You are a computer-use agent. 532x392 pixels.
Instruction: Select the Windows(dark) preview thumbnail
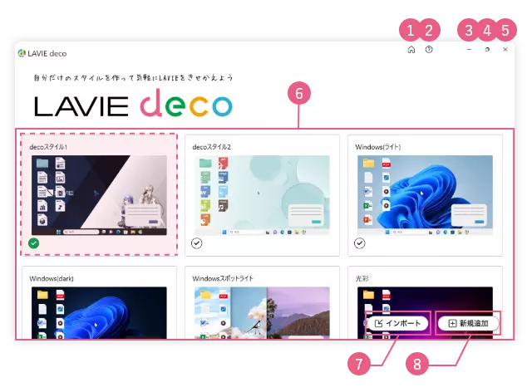point(99,312)
